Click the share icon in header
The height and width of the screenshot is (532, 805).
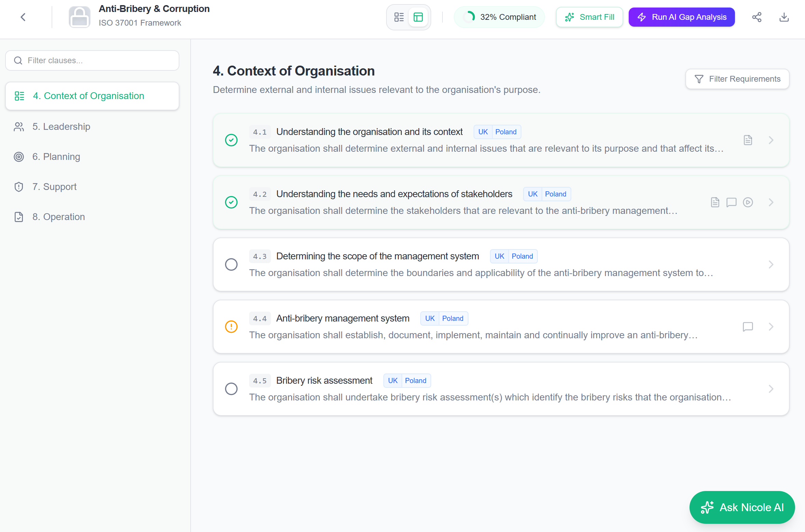756,17
